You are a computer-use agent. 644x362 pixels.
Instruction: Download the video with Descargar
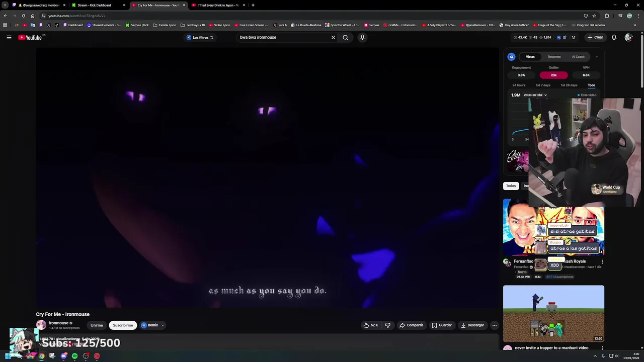pos(472,325)
